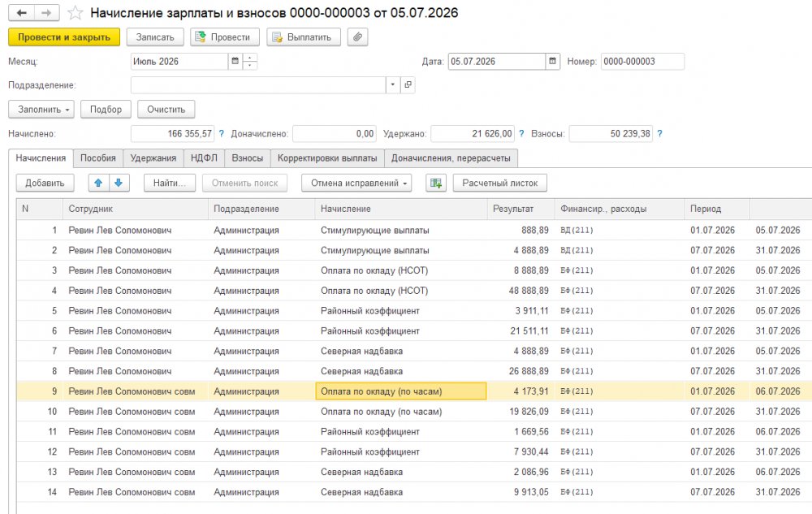The height and width of the screenshot is (514, 812).
Task: Click the Провести и закрыть button
Action: pyautogui.click(x=64, y=37)
